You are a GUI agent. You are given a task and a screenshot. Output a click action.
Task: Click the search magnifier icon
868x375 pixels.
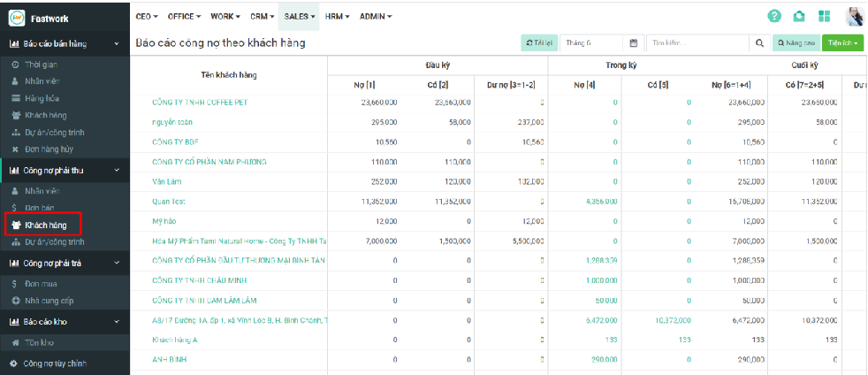[x=759, y=42]
